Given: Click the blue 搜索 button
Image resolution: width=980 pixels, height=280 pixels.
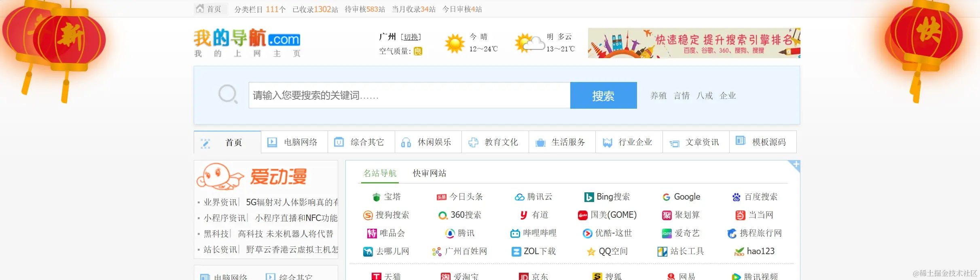Looking at the screenshot, I should (x=603, y=95).
